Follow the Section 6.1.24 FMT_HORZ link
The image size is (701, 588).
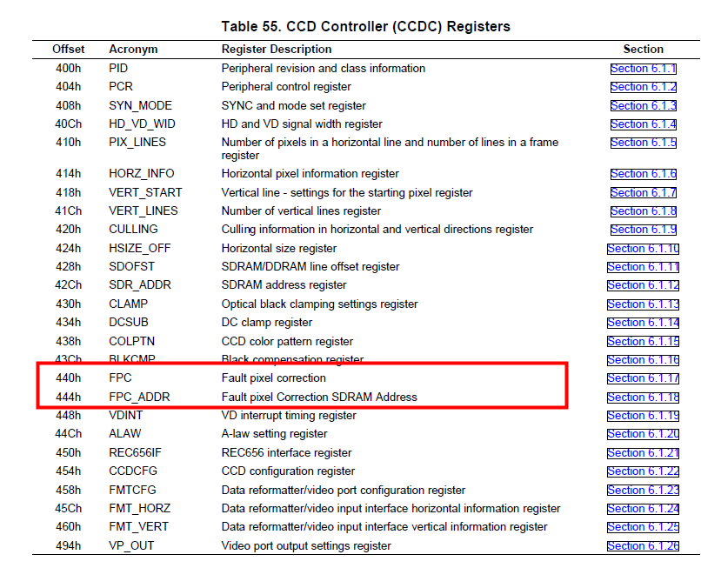point(643,509)
